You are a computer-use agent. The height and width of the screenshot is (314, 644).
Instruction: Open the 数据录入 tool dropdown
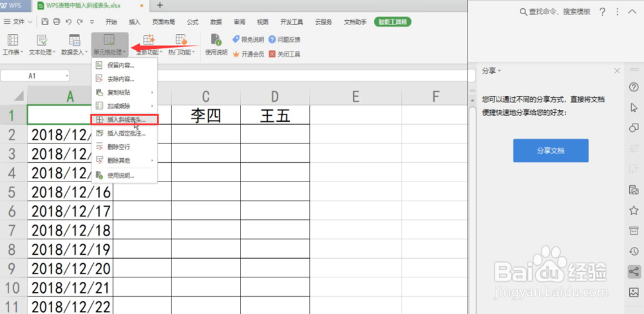[x=74, y=45]
